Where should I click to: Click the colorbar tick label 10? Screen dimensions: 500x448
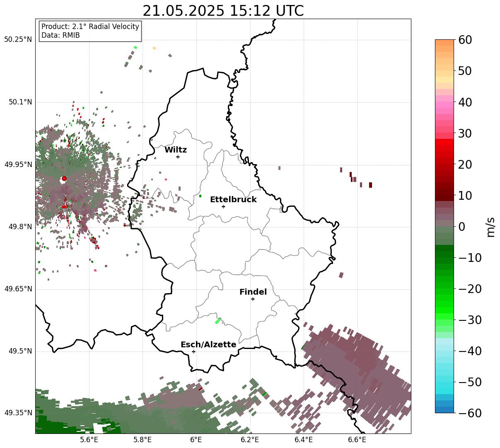click(x=465, y=195)
